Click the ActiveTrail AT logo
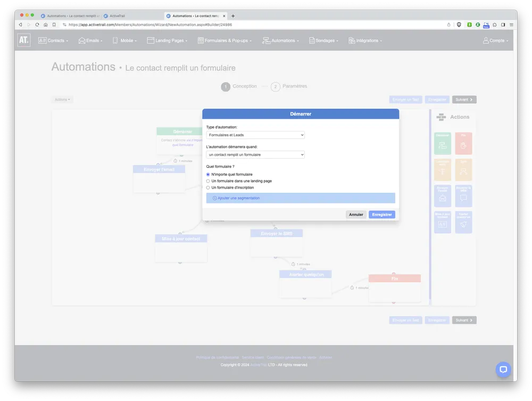Viewport: 532px width, 401px height. pos(23,40)
